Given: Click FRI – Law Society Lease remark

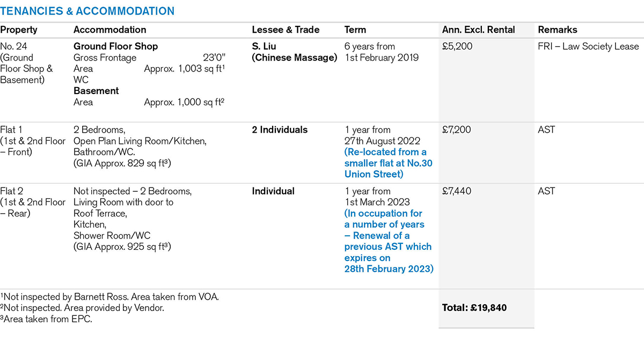Looking at the screenshot, I should [588, 47].
